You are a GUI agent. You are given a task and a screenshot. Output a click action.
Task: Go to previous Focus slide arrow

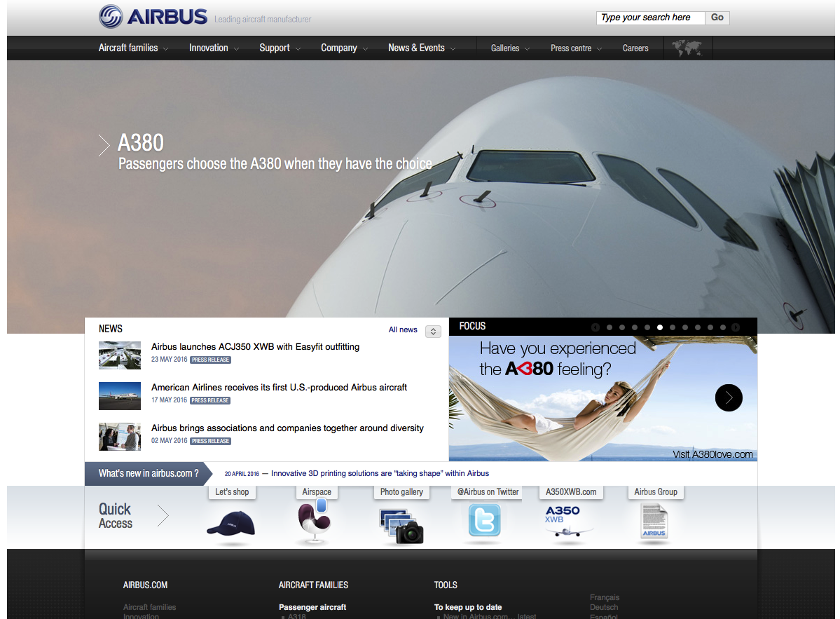[595, 327]
